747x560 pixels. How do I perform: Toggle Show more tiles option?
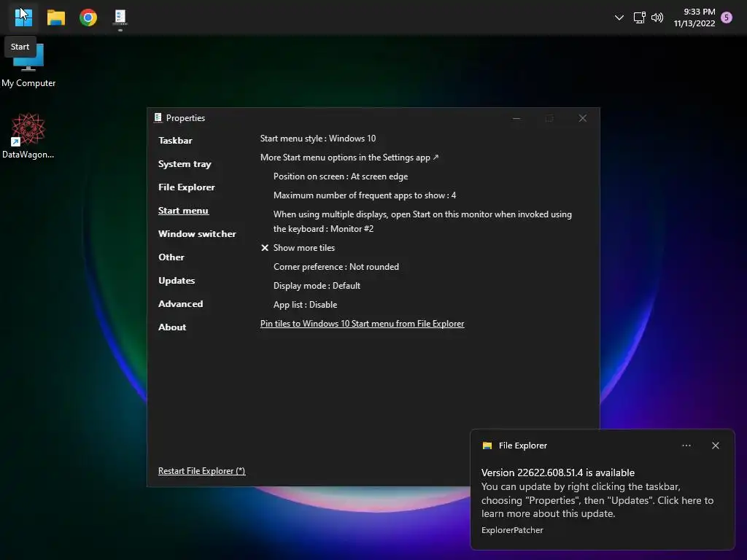pyautogui.click(x=298, y=248)
